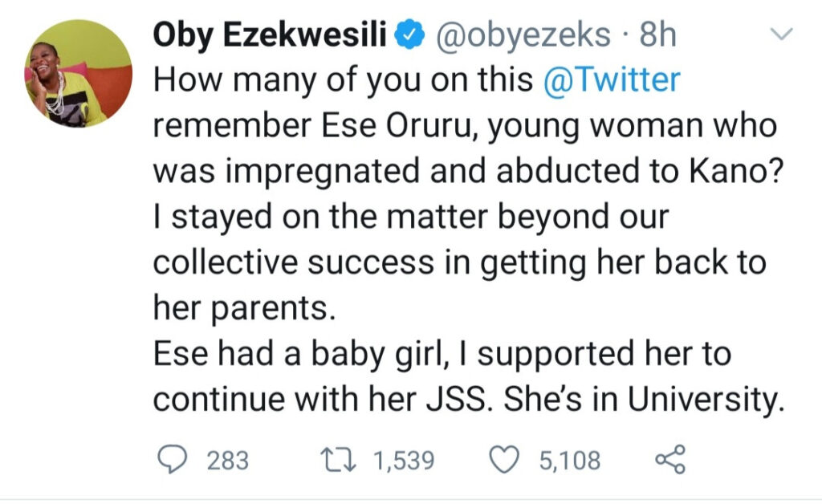This screenshot has height=504, width=822.
Task: Click the 5,108 likes count
Action: click(570, 461)
